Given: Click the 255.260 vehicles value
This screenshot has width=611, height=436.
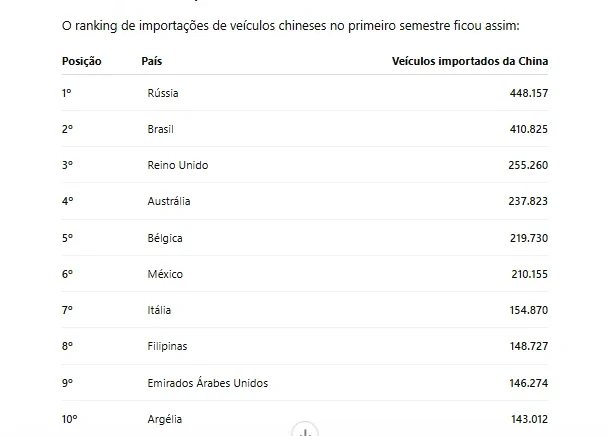Looking at the screenshot, I should click(528, 165).
